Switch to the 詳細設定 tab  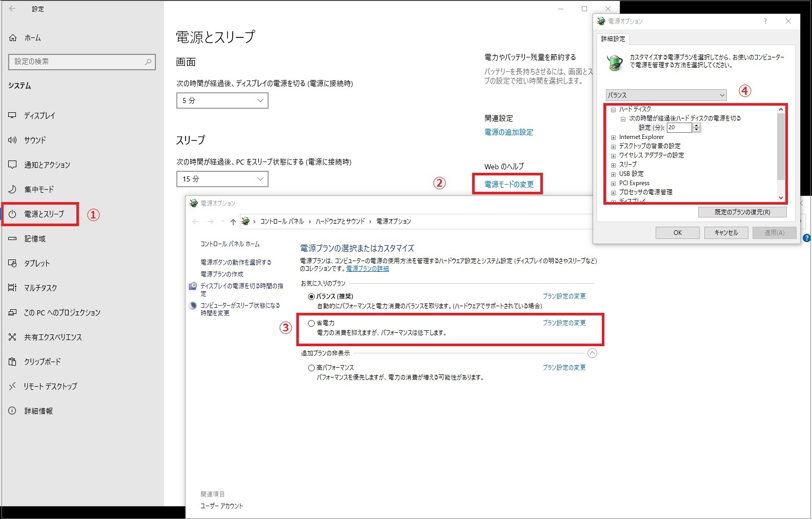pyautogui.click(x=613, y=39)
